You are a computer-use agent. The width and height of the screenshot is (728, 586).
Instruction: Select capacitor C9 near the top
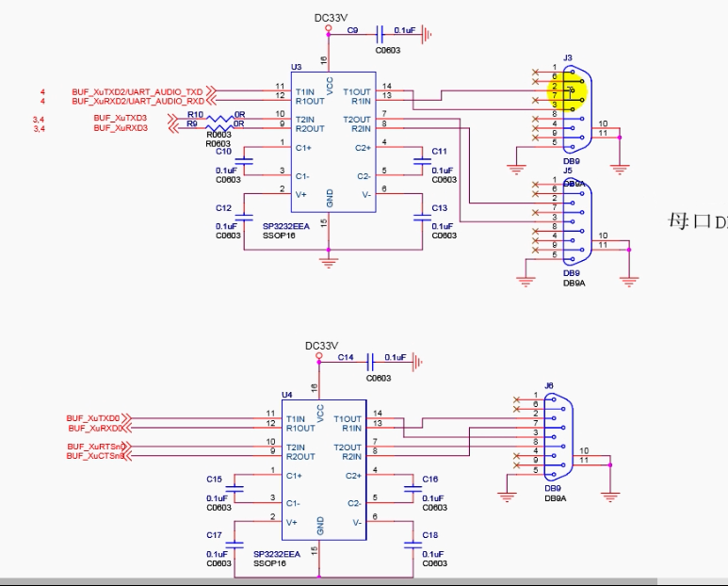(x=379, y=34)
